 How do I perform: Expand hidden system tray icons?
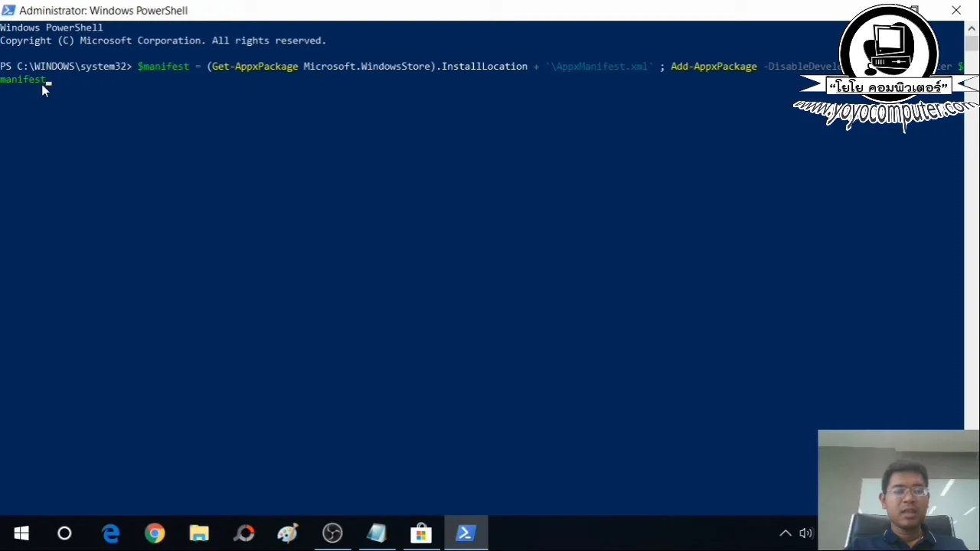coord(786,533)
